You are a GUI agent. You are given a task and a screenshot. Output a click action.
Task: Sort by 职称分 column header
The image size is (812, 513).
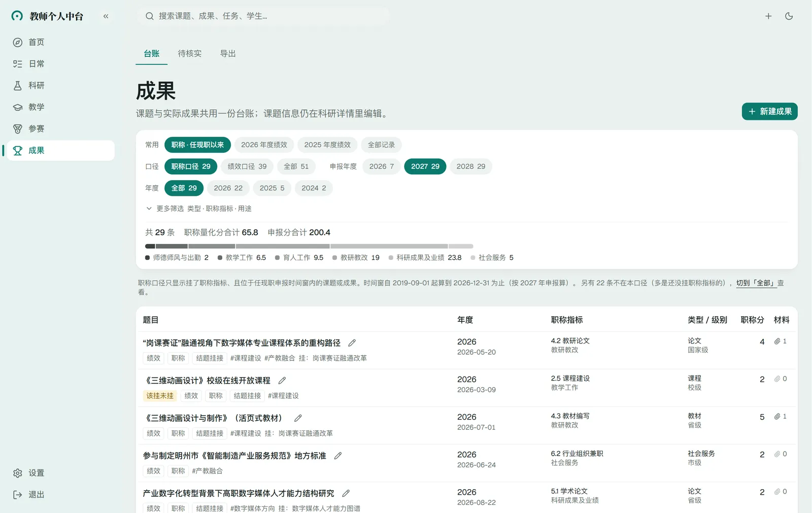point(752,320)
